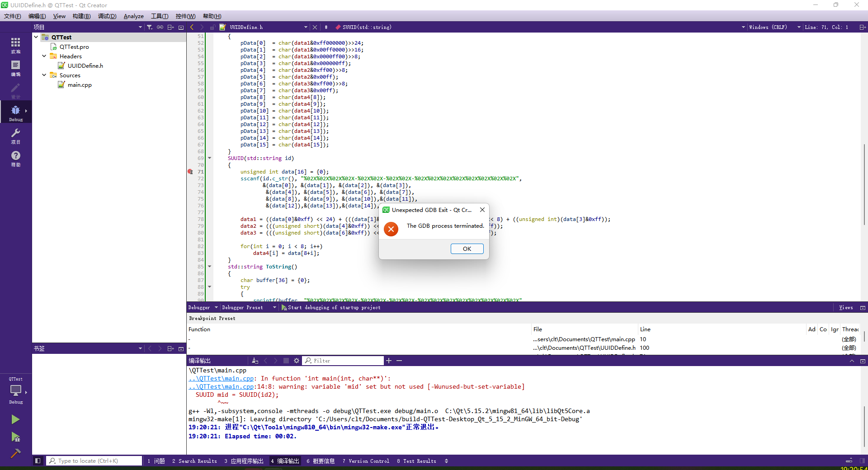
Task: Fold the SUUID constructor at line 69
Action: (x=209, y=158)
